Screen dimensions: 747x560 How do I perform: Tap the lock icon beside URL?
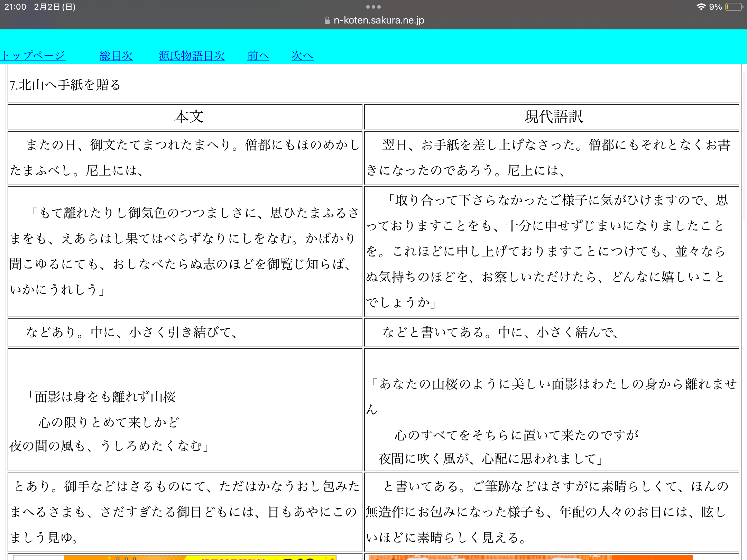(x=327, y=20)
